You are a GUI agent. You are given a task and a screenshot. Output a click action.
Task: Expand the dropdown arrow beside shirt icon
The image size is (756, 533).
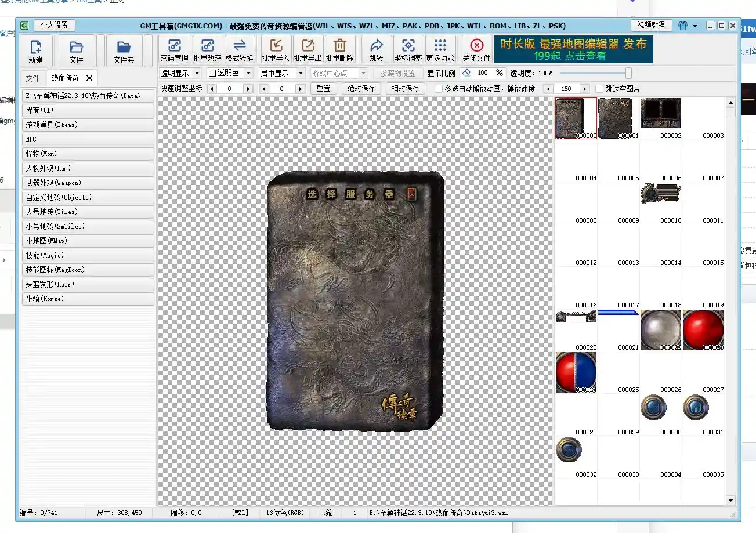click(695, 26)
